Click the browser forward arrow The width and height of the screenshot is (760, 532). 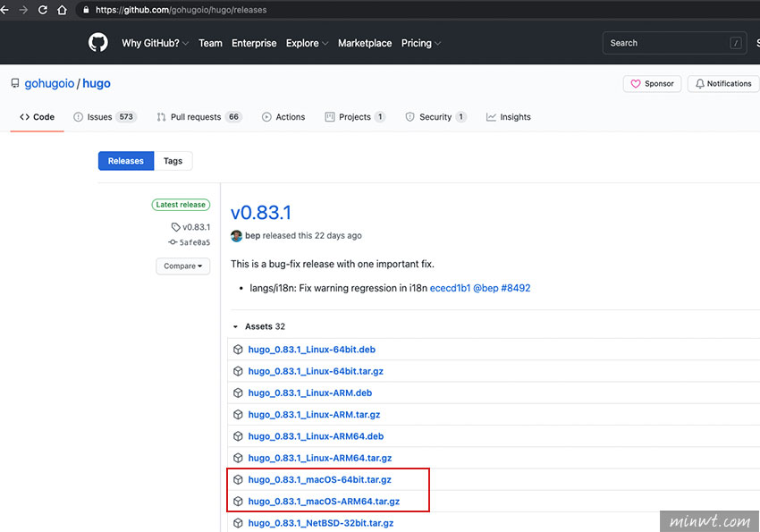point(23,10)
